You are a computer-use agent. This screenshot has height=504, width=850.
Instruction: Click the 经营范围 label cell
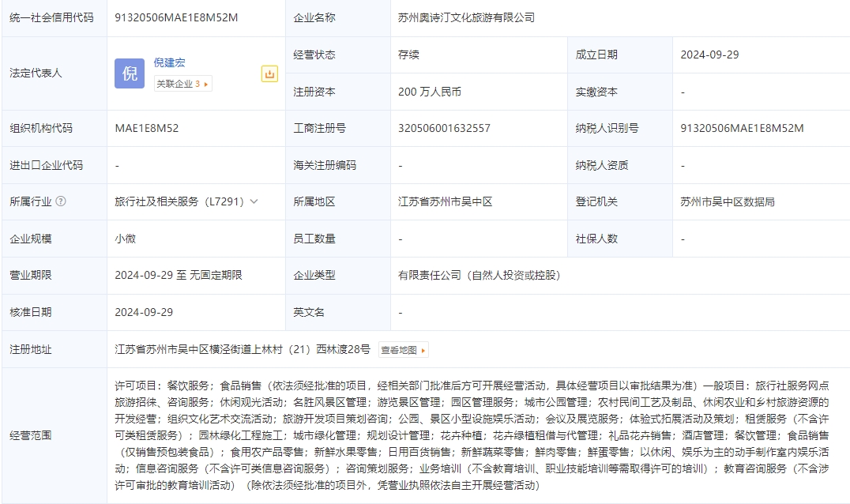(x=55, y=436)
